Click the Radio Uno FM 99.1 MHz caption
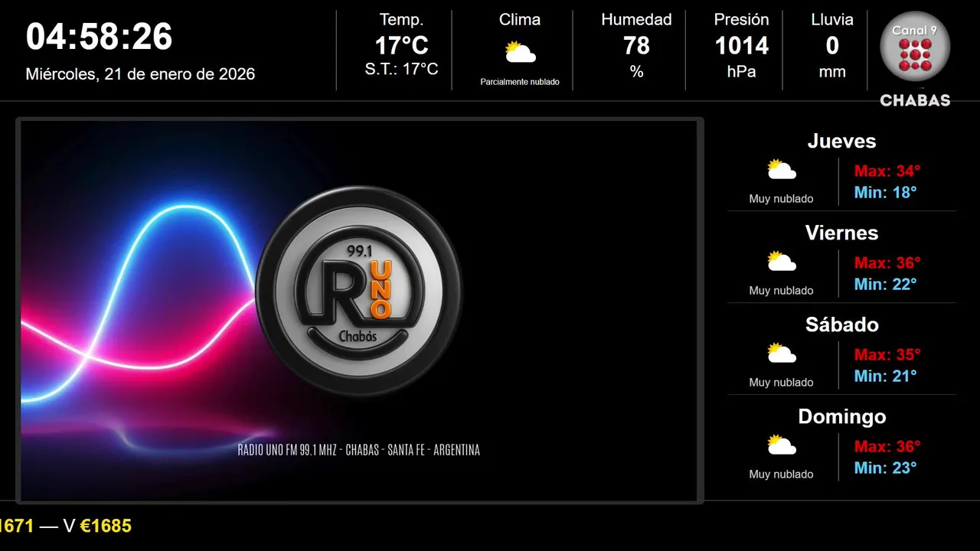The height and width of the screenshot is (551, 980). tap(359, 450)
